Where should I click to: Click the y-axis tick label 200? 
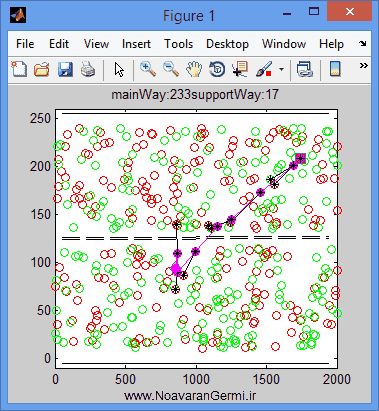click(40, 166)
